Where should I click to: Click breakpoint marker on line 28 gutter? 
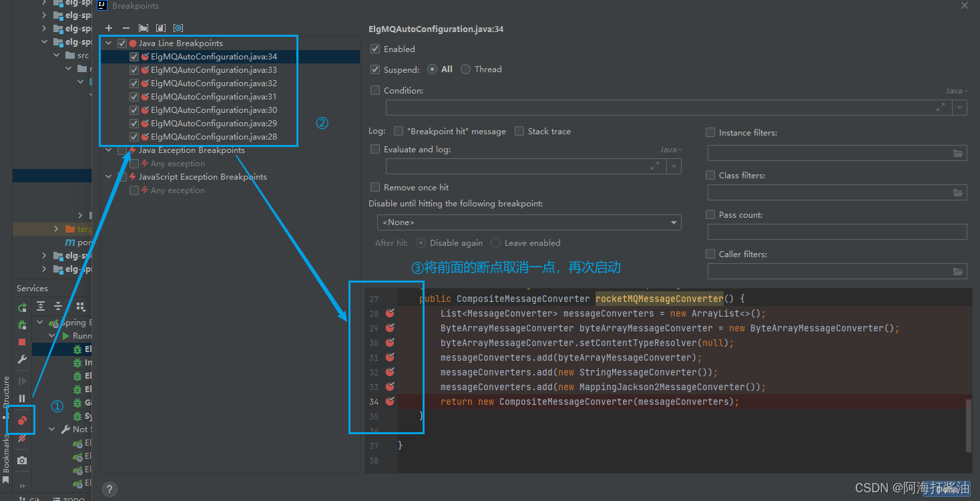pos(390,313)
